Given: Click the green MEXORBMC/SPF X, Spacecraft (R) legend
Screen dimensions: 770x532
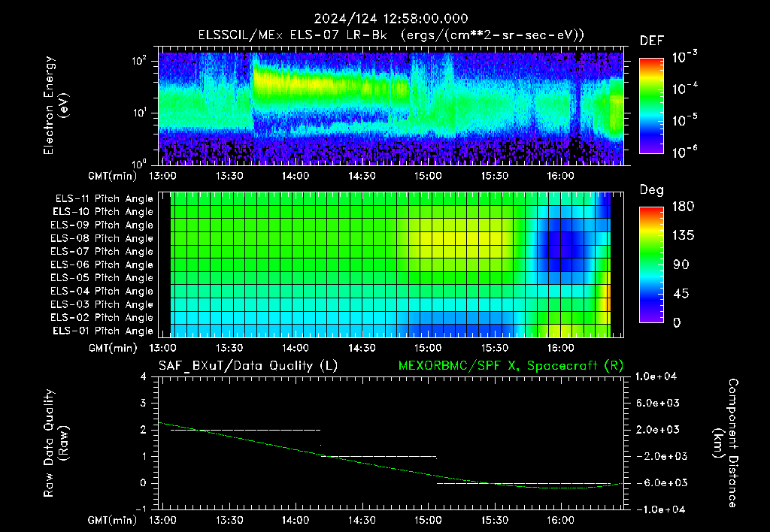Looking at the screenshot, I should click(511, 366).
